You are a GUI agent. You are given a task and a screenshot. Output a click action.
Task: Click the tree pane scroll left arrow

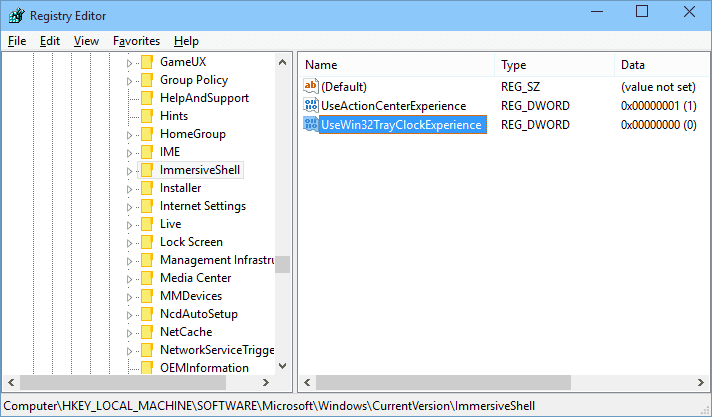pos(11,382)
